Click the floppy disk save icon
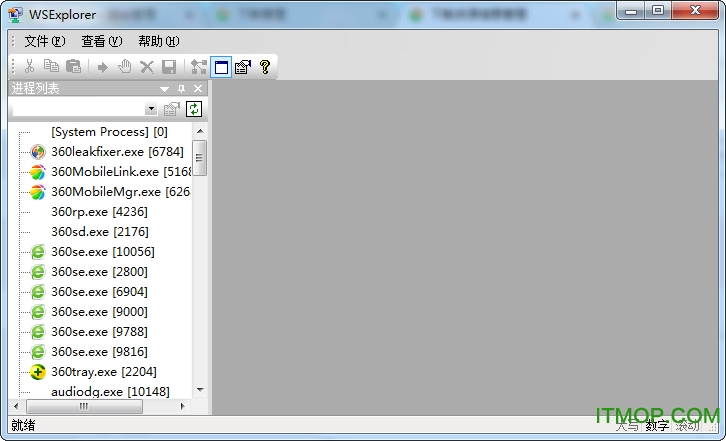Viewport: 726px width, 441px height. [169, 67]
